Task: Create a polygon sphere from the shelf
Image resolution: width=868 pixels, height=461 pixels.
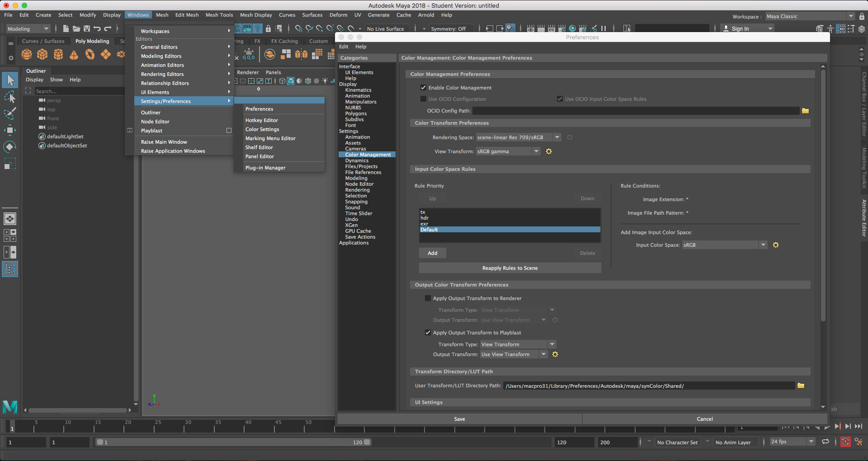Action: 27,55
